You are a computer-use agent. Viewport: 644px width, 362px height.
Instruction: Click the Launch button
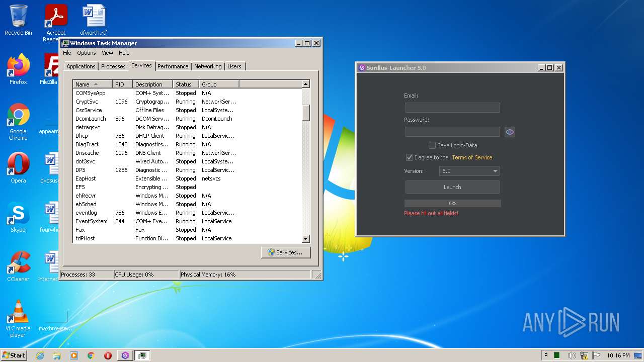(x=452, y=187)
